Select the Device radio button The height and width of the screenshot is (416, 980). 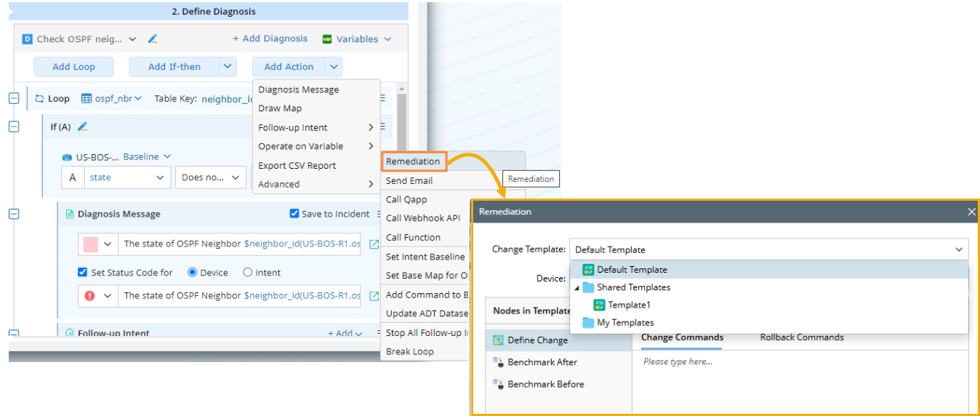pos(192,273)
